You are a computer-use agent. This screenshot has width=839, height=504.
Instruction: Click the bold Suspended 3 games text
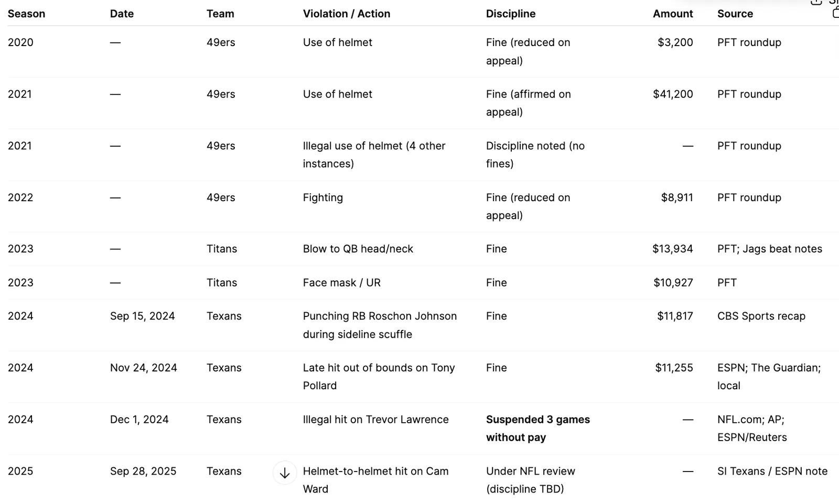click(x=538, y=420)
